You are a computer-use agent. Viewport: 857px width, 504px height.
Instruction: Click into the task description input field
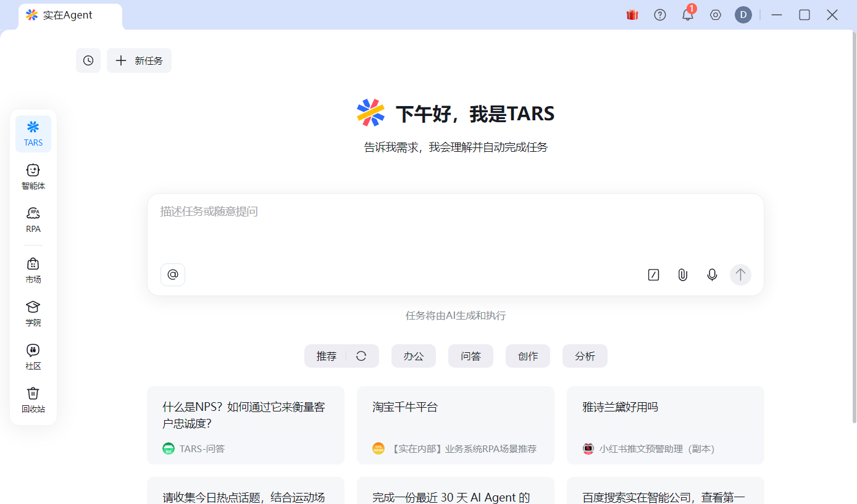(455, 227)
